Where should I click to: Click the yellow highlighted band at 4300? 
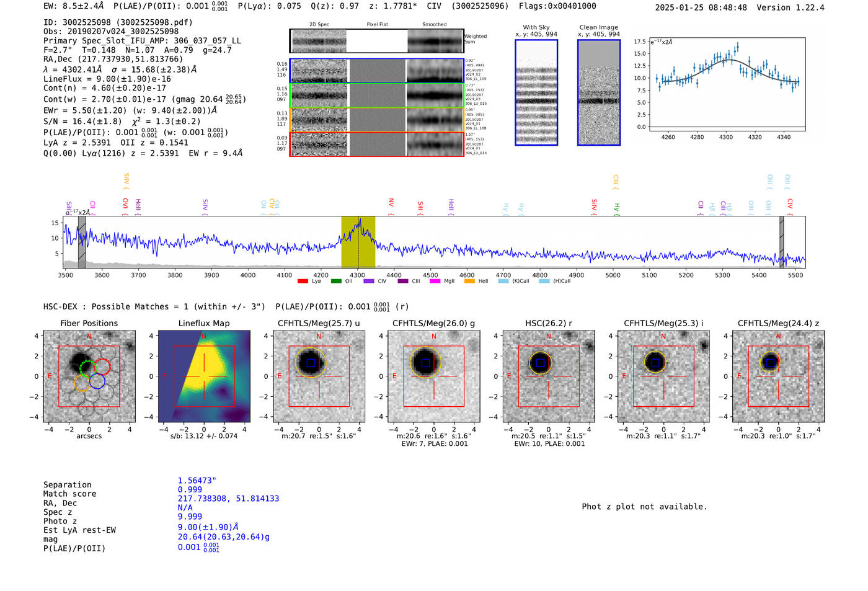(358, 242)
